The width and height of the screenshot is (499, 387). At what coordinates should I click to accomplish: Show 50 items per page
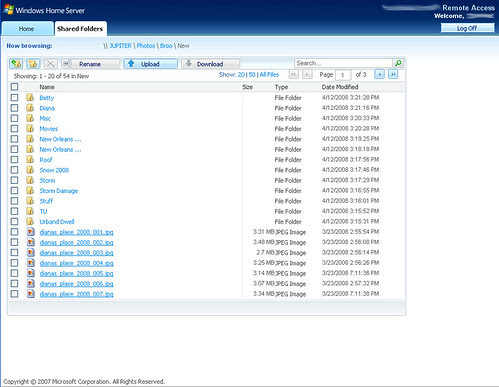252,75
